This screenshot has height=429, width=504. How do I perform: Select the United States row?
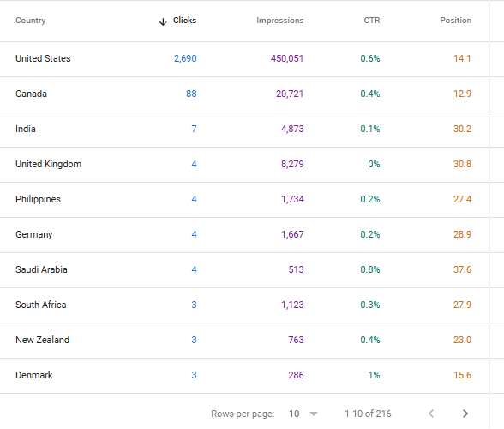point(244,58)
